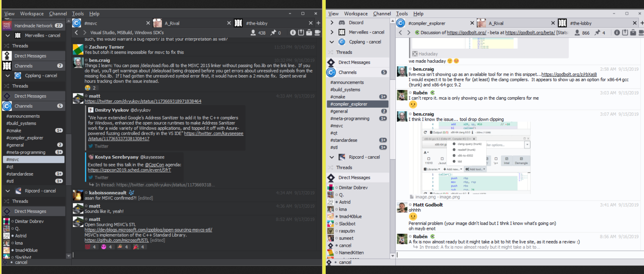Click the Ripcord server icon in the right sidebar
The width and height of the screenshot is (644, 274).
(x=342, y=157)
